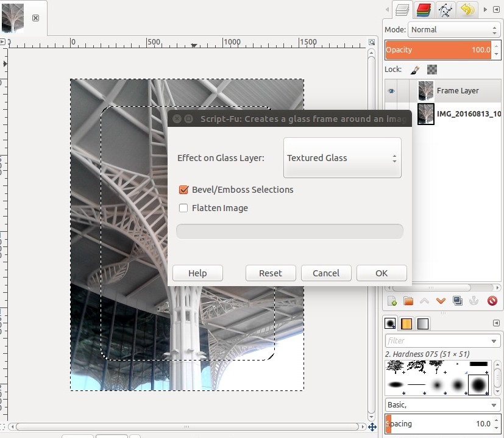Adjust the brush Spacing slider
Viewport: 504px width, 438px height.
point(438,424)
